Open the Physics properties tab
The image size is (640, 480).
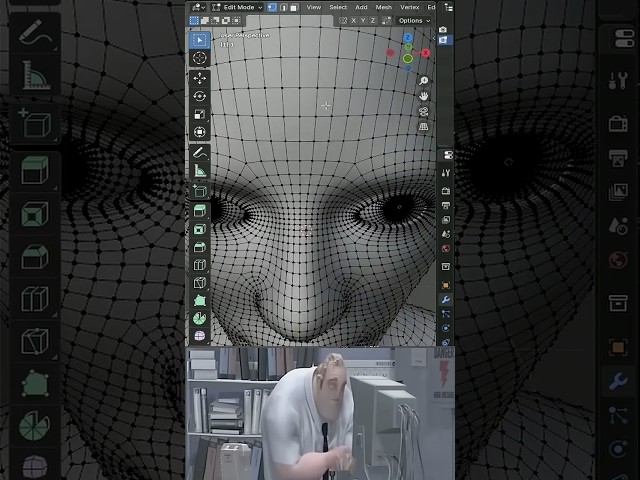pyautogui.click(x=446, y=328)
